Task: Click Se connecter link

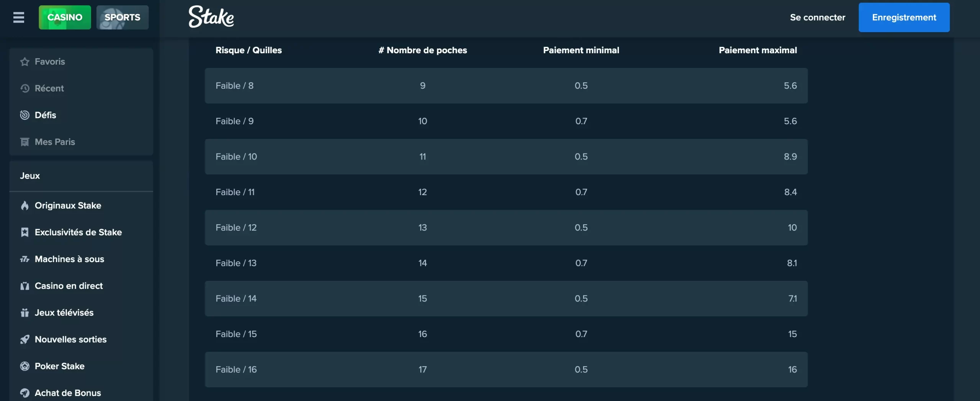Action: click(817, 17)
